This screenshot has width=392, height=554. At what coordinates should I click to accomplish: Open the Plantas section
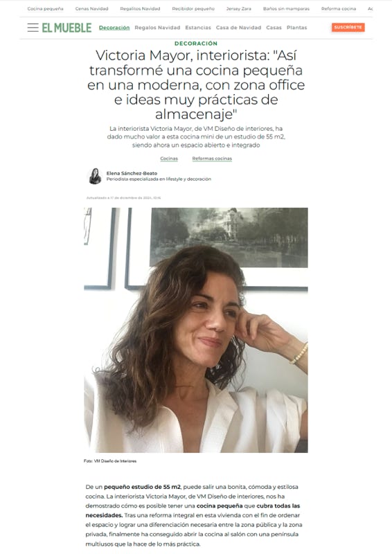click(x=296, y=28)
